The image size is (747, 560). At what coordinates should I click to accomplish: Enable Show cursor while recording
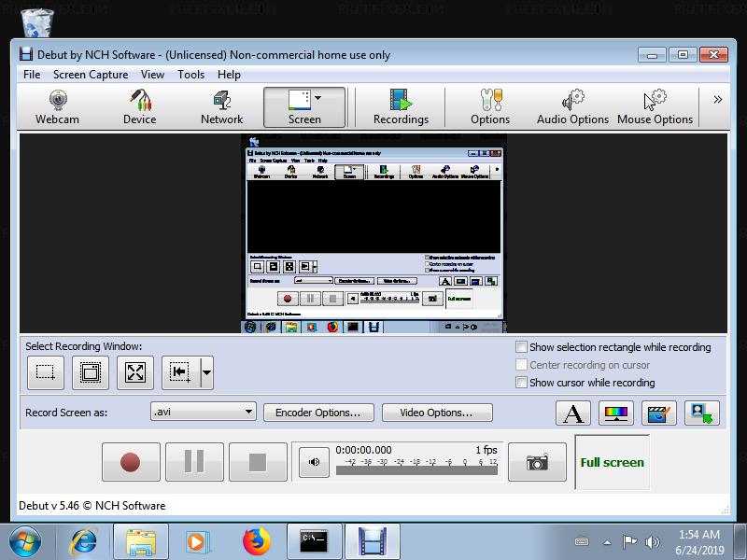(x=522, y=383)
